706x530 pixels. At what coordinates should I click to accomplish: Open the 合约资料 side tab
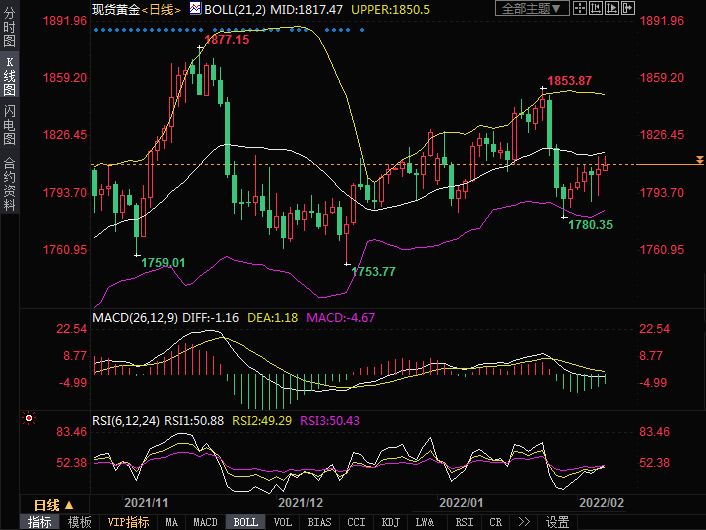pyautogui.click(x=9, y=183)
